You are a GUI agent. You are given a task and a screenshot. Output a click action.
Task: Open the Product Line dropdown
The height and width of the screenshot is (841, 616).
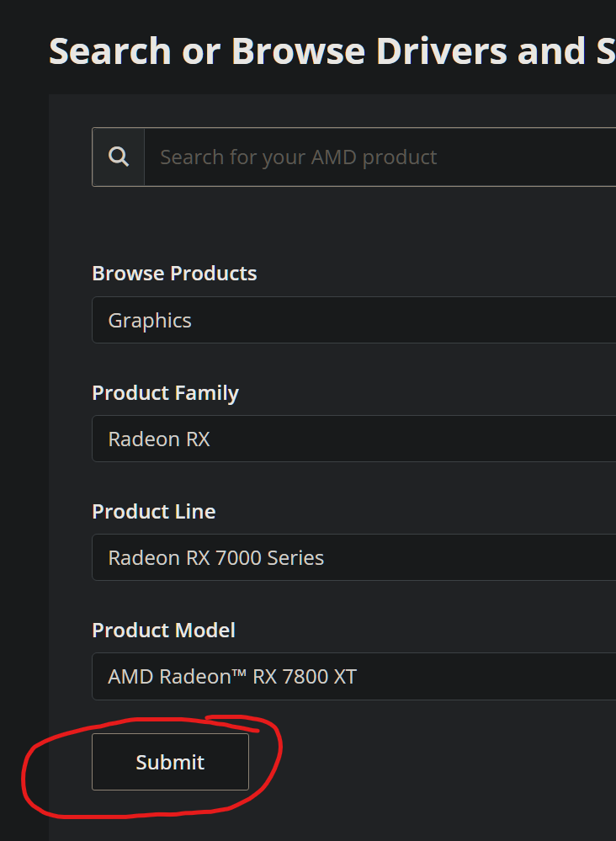[x=353, y=557]
